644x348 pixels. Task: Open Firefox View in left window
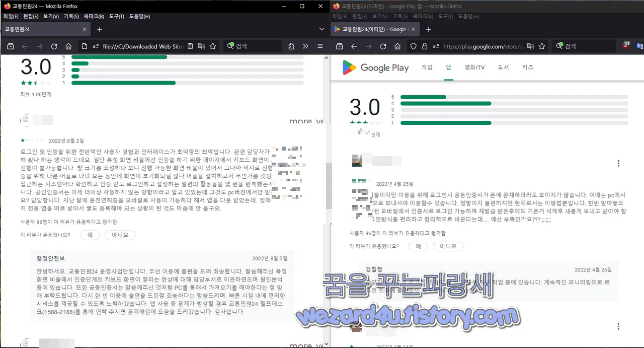(x=10, y=46)
